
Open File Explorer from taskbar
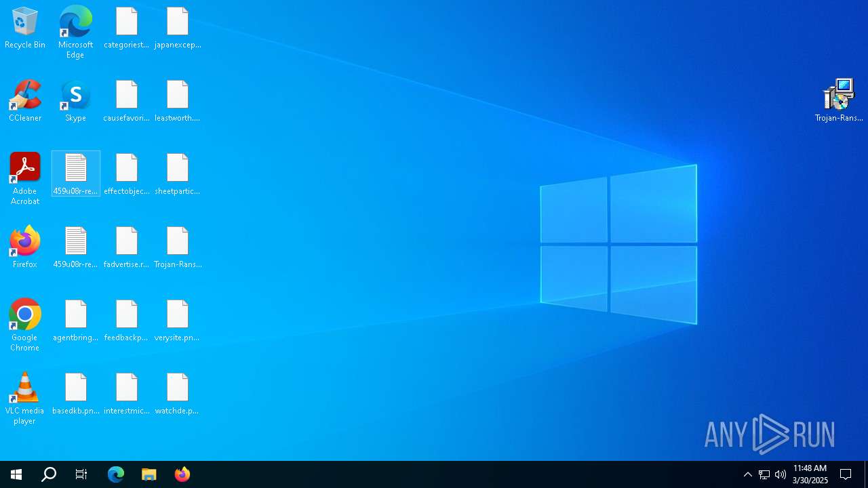click(149, 474)
